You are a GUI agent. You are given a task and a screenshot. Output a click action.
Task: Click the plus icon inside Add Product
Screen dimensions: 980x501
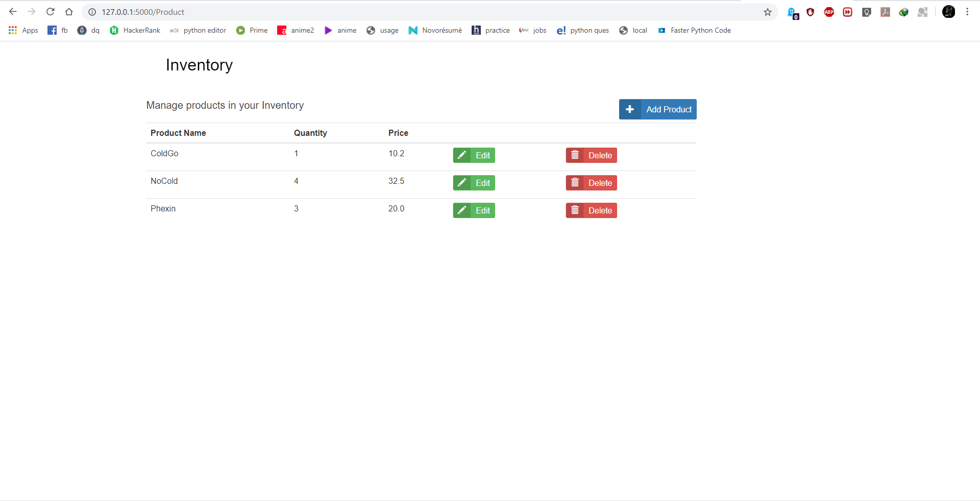coord(630,109)
